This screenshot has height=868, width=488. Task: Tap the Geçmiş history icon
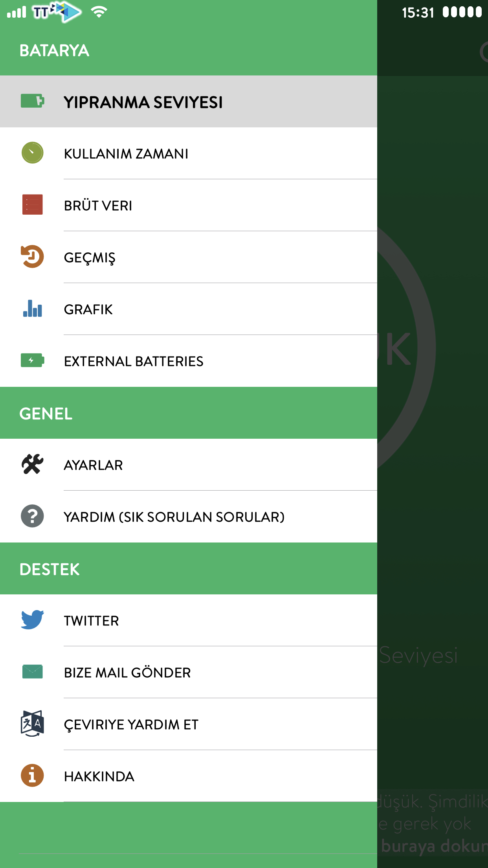pos(32,256)
